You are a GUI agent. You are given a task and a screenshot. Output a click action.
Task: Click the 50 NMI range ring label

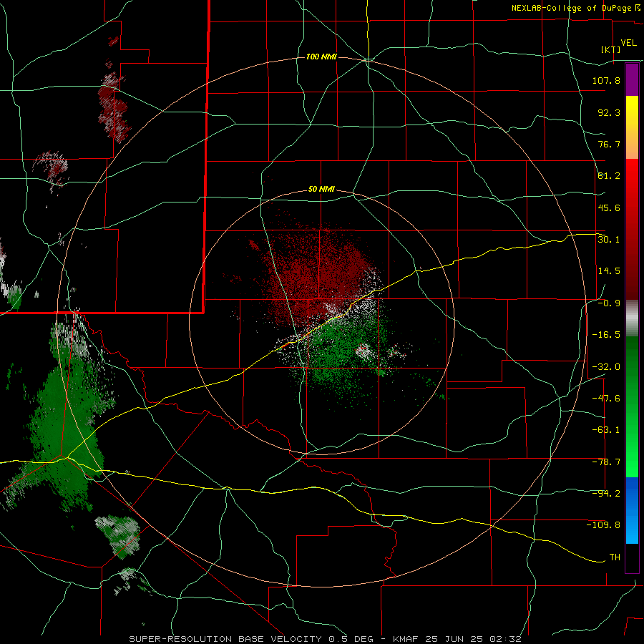[x=321, y=190]
